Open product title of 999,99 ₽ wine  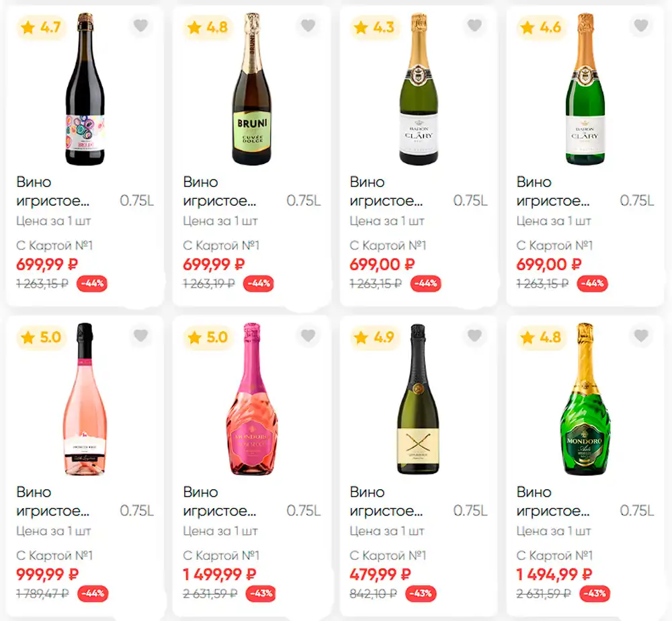tap(52, 501)
